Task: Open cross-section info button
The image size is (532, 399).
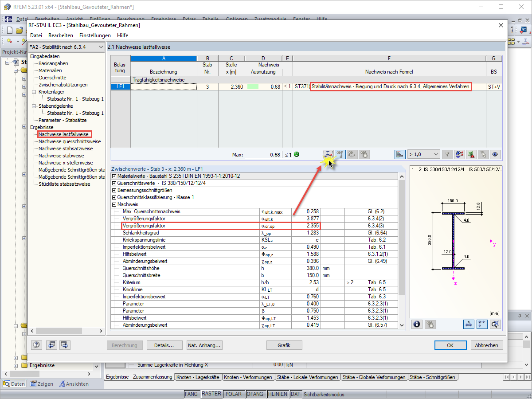Action: point(417,324)
